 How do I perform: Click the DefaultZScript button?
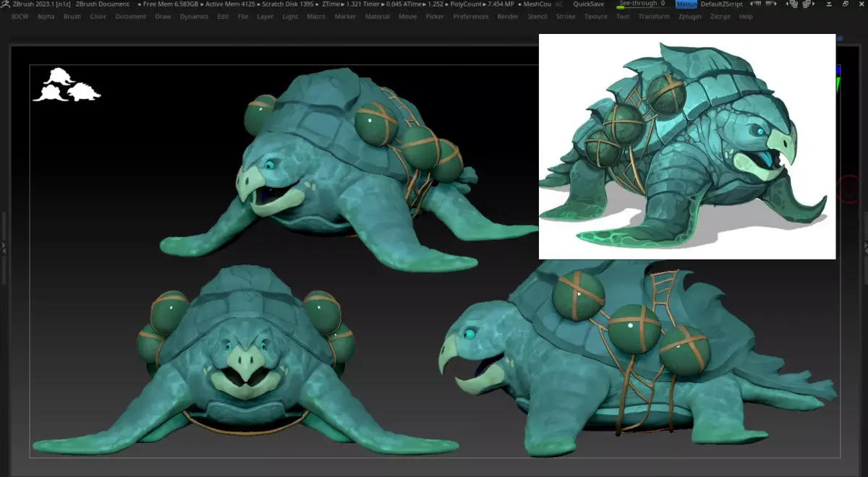(x=721, y=4)
